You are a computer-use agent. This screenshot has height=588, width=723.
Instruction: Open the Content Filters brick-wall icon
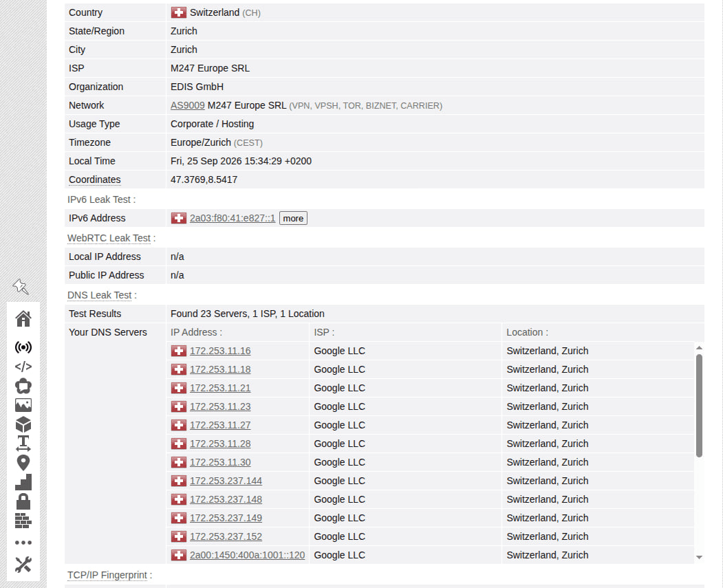point(23,521)
